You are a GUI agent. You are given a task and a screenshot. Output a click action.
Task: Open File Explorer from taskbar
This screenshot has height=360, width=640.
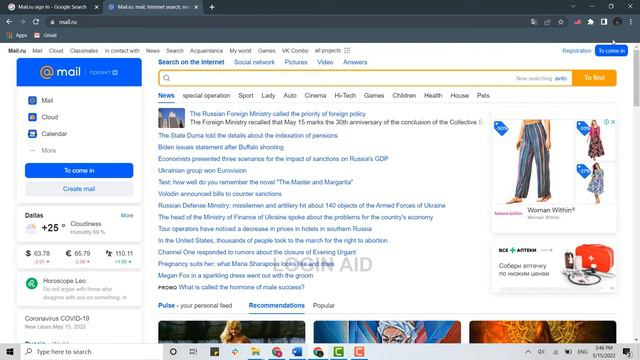pyautogui.click(x=256, y=351)
